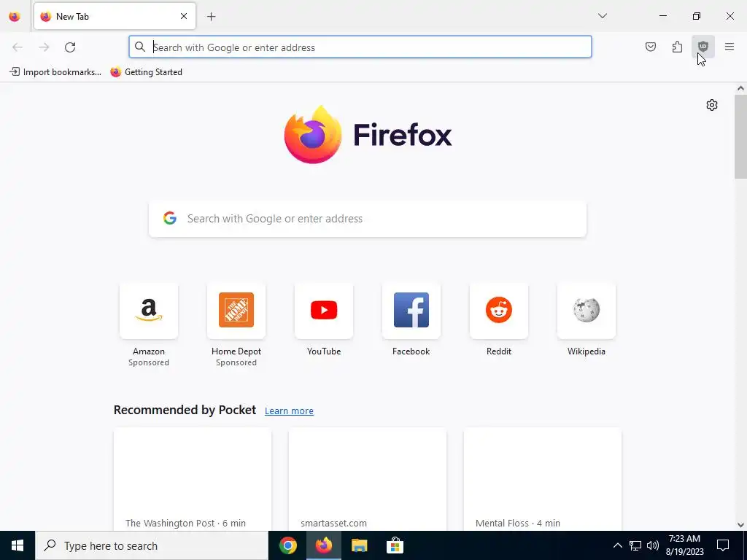
Task: Open a new tab with plus button
Action: click(x=212, y=17)
